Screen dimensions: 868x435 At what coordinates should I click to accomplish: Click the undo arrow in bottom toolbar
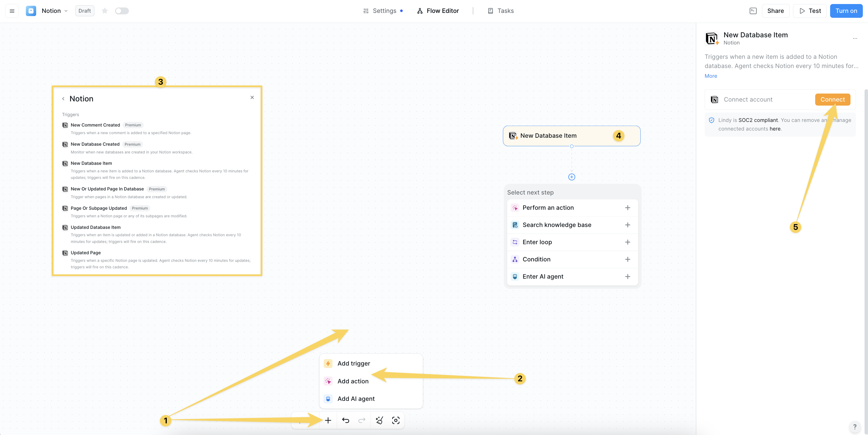click(x=345, y=420)
